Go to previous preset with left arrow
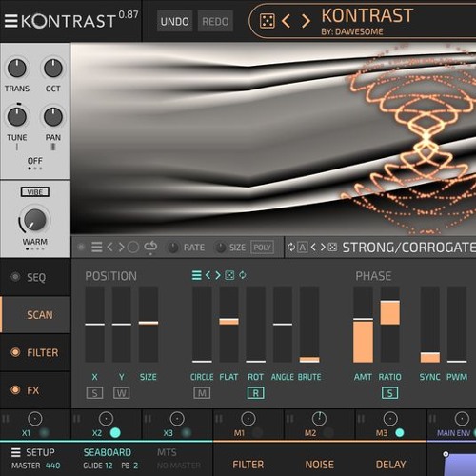The image size is (476, 476). tap(286, 21)
